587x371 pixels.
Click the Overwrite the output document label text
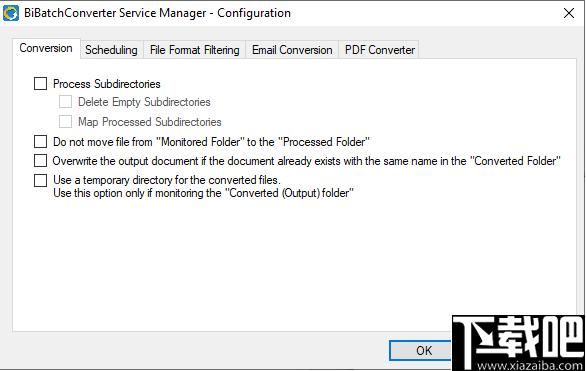pos(307,161)
